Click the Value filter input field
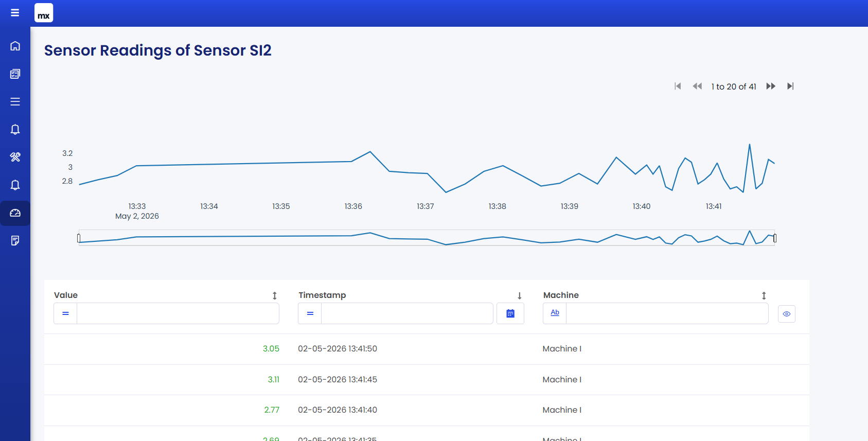This screenshot has width=868, height=441. [x=178, y=313]
